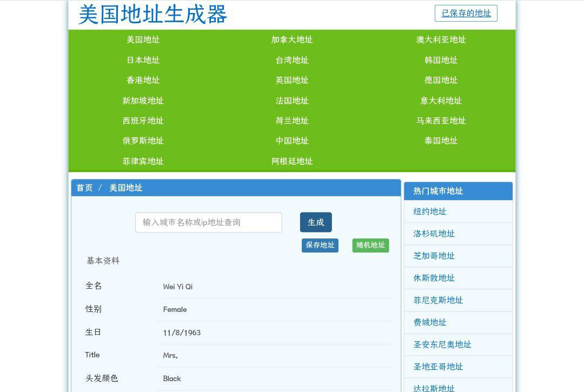Visit the 西班牙地址 link

(x=143, y=121)
